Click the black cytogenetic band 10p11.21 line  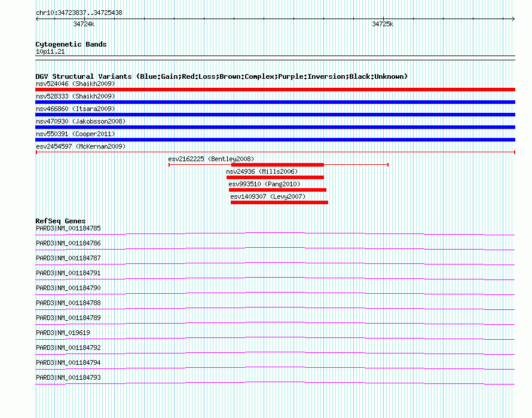coord(275,58)
